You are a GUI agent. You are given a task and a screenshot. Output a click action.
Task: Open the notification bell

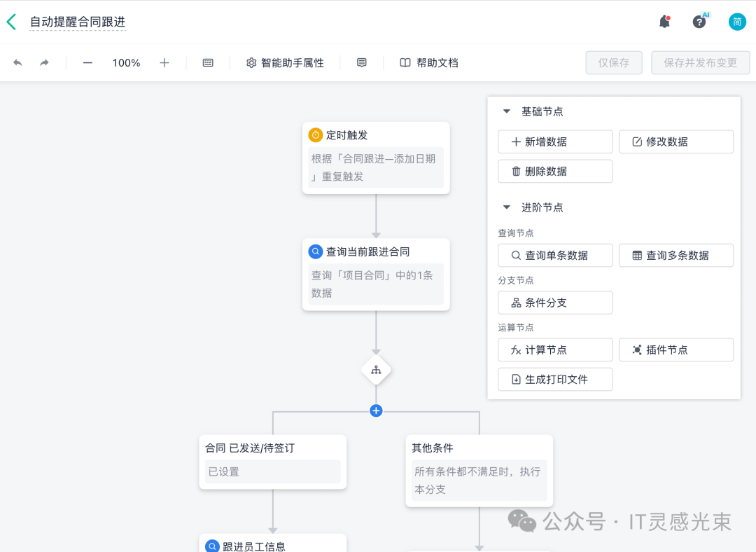[x=664, y=22]
